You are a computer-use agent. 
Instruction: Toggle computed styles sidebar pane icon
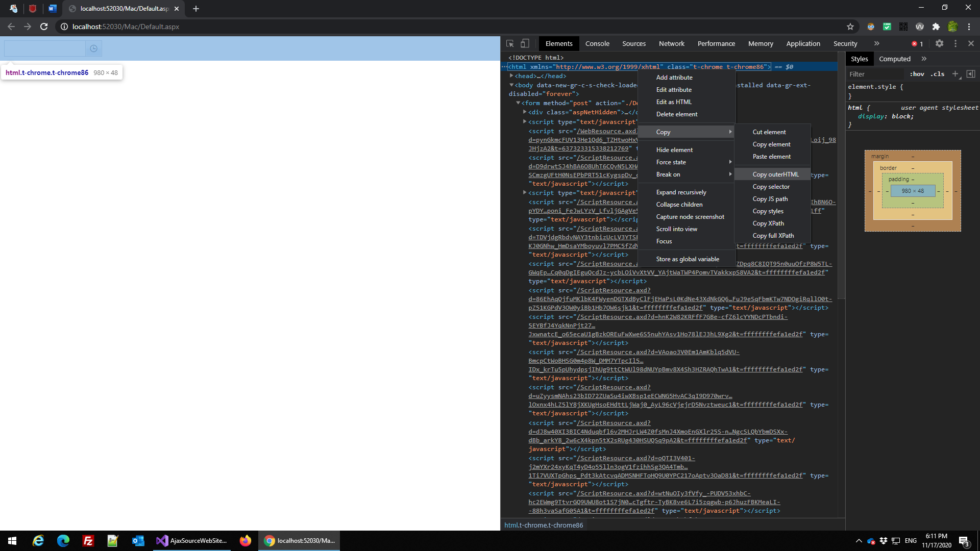pyautogui.click(x=971, y=74)
